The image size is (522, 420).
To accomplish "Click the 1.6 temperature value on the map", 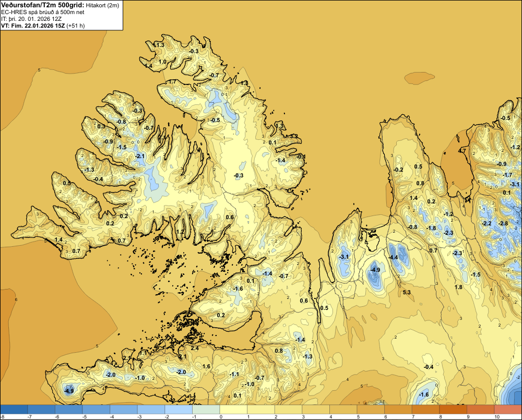I will click(x=206, y=366).
